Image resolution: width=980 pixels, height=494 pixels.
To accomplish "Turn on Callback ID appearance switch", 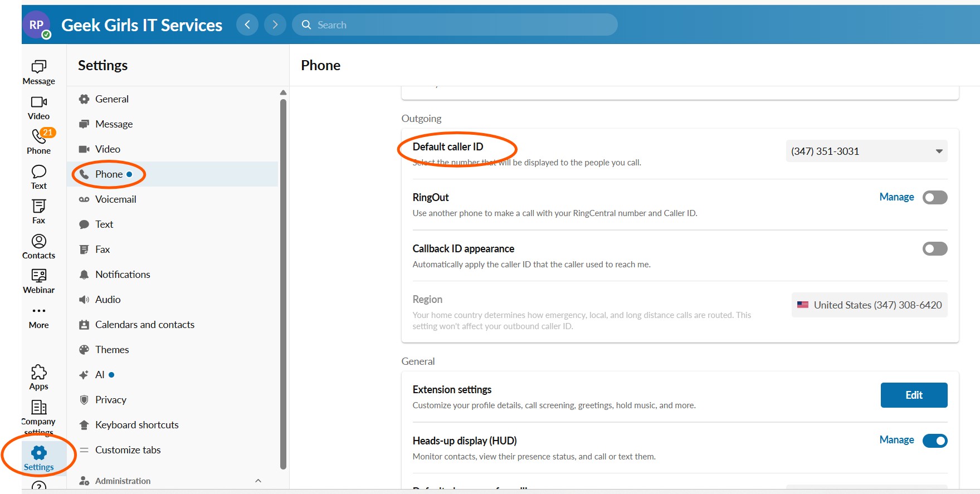I will pyautogui.click(x=934, y=249).
